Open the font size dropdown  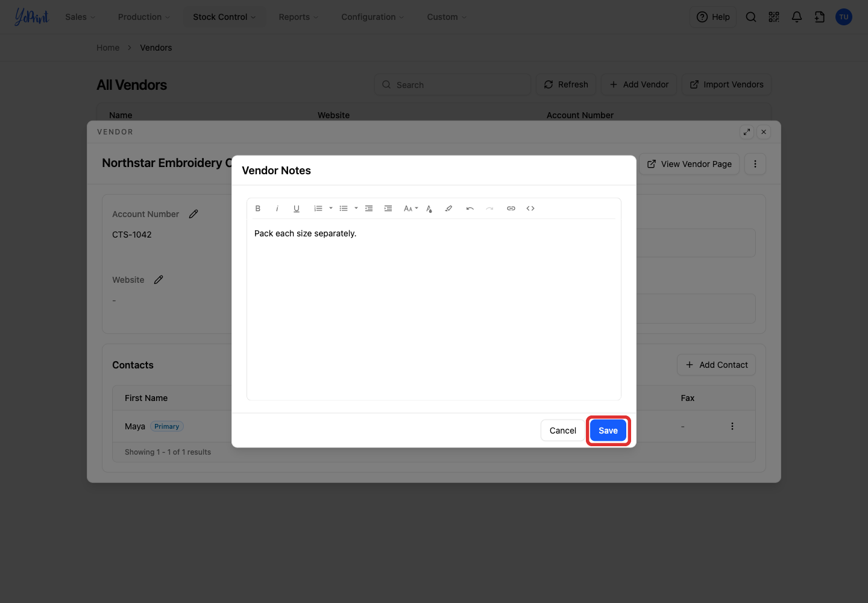point(410,209)
